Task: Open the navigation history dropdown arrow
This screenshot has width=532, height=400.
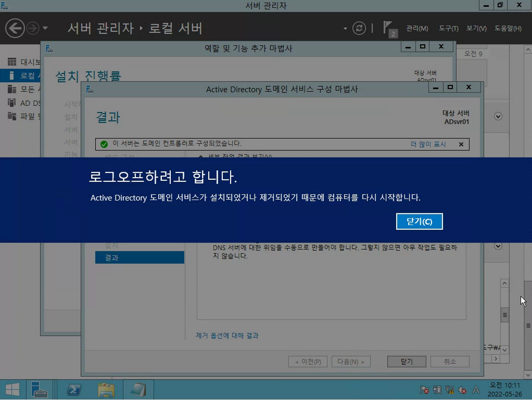Action: click(x=45, y=28)
